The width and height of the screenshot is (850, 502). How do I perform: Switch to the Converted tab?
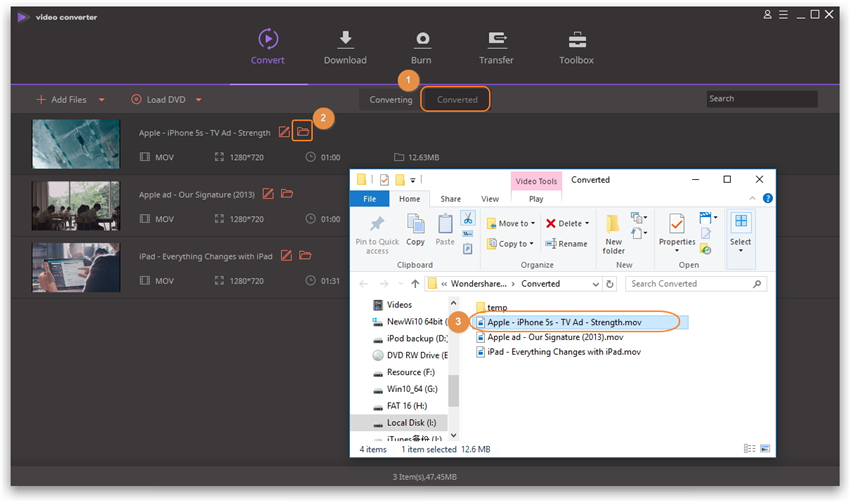[457, 100]
